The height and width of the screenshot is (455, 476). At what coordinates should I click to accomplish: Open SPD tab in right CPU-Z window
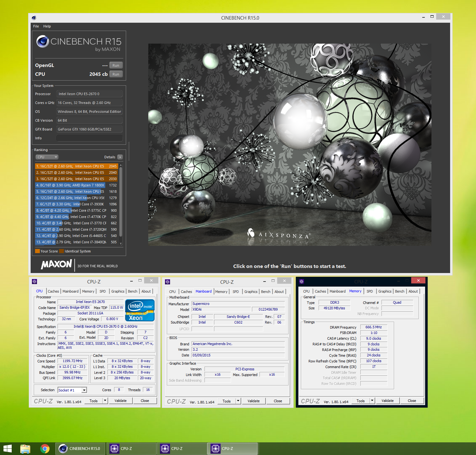tap(370, 291)
